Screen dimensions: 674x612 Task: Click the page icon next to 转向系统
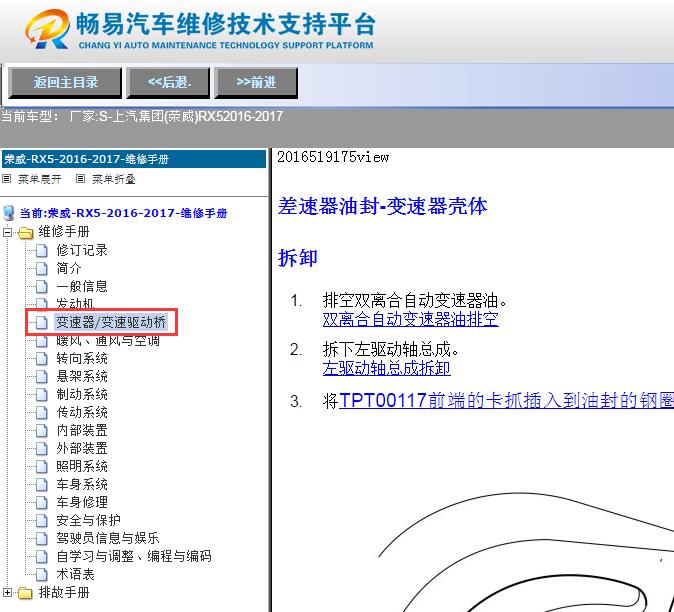[x=42, y=358]
